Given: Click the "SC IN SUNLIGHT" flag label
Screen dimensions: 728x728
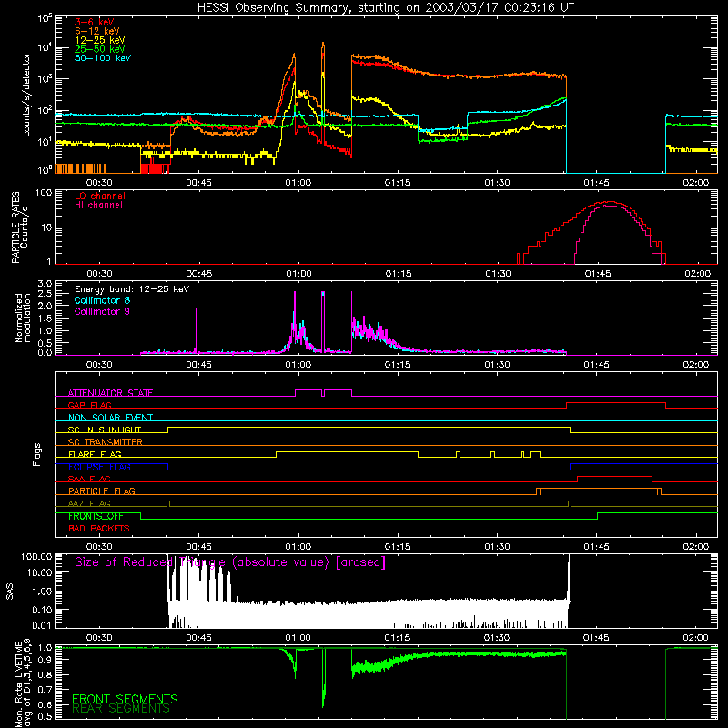Looking at the screenshot, I should tap(105, 430).
